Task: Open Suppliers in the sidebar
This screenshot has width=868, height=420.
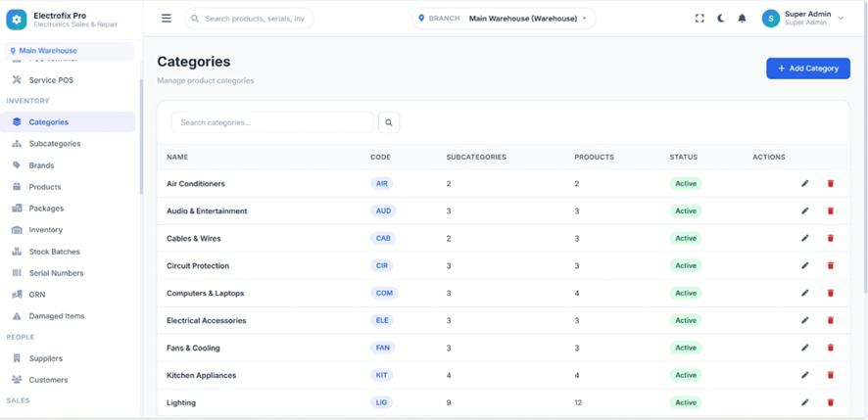Action: coord(68,358)
